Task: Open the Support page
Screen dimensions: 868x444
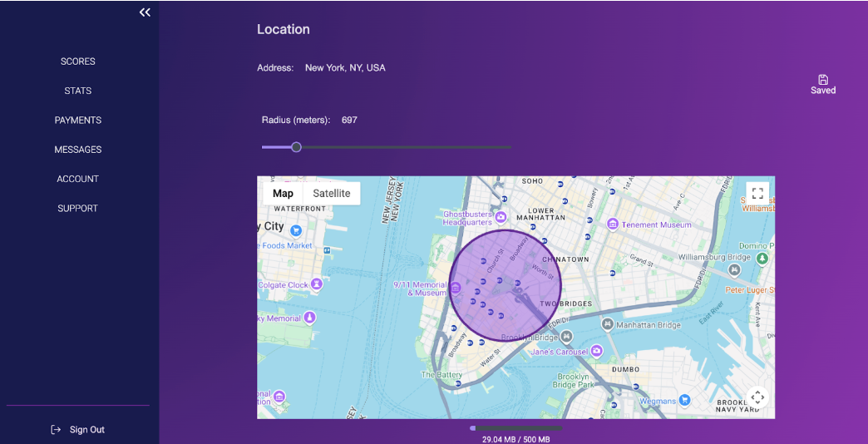Action: (78, 209)
